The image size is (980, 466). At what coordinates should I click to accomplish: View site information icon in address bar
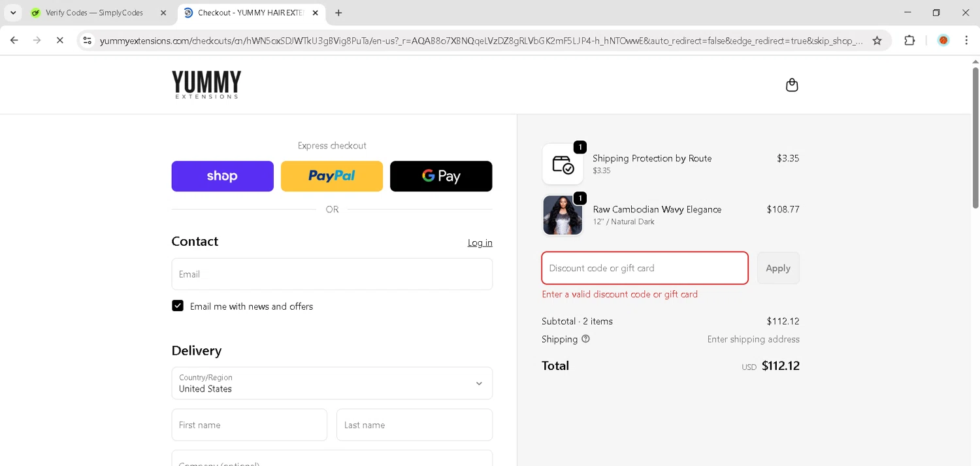(87, 41)
